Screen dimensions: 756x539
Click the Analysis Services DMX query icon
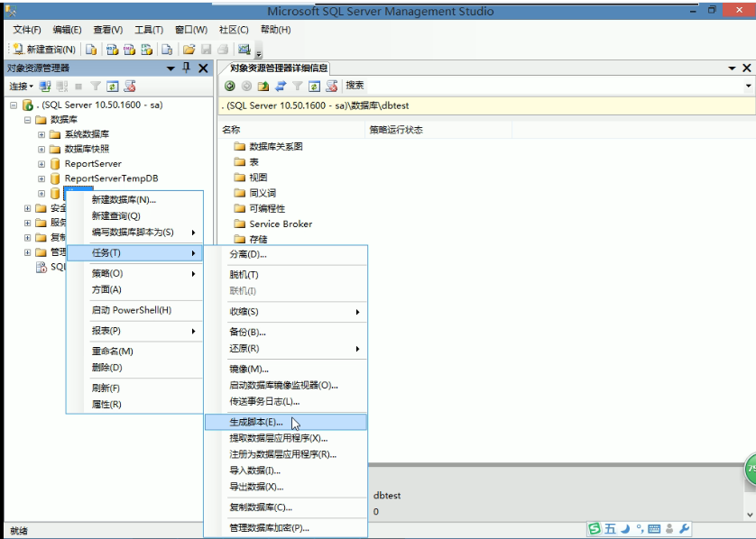pos(129,50)
